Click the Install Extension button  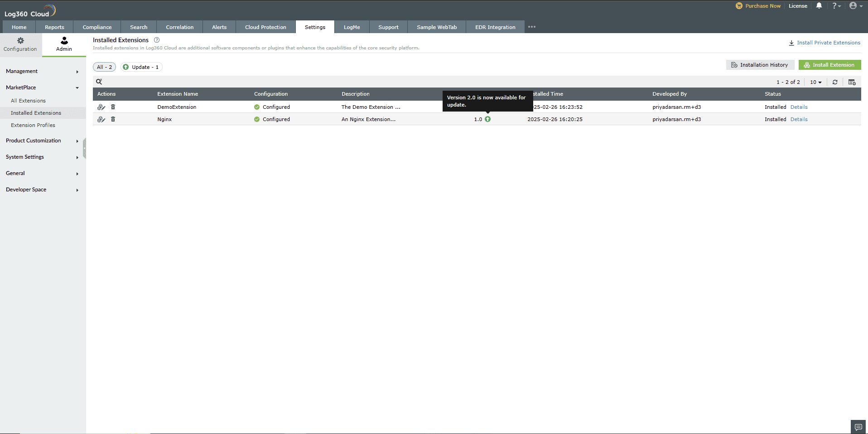point(829,65)
